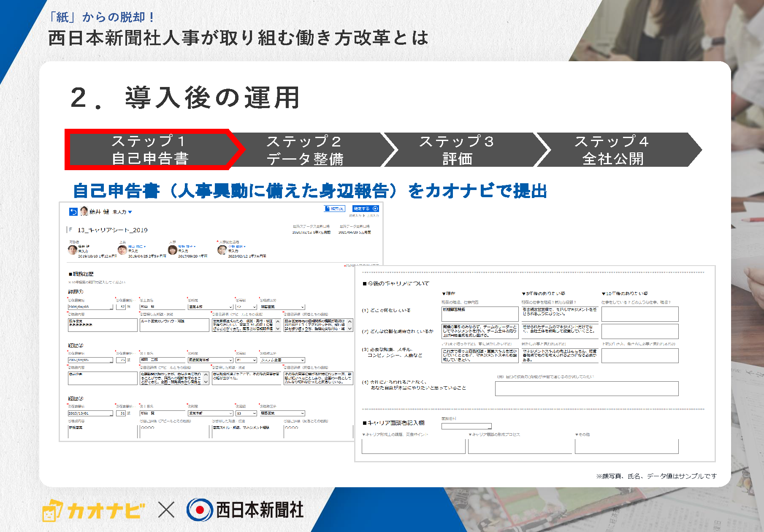
Task: Click empty 10年後 box for question (3)
Action: click(640, 356)
